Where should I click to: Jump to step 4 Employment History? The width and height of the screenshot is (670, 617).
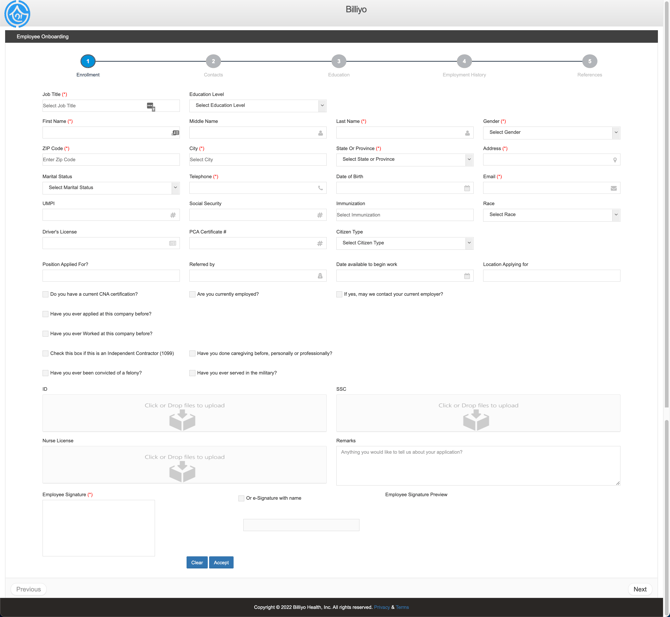pyautogui.click(x=464, y=62)
